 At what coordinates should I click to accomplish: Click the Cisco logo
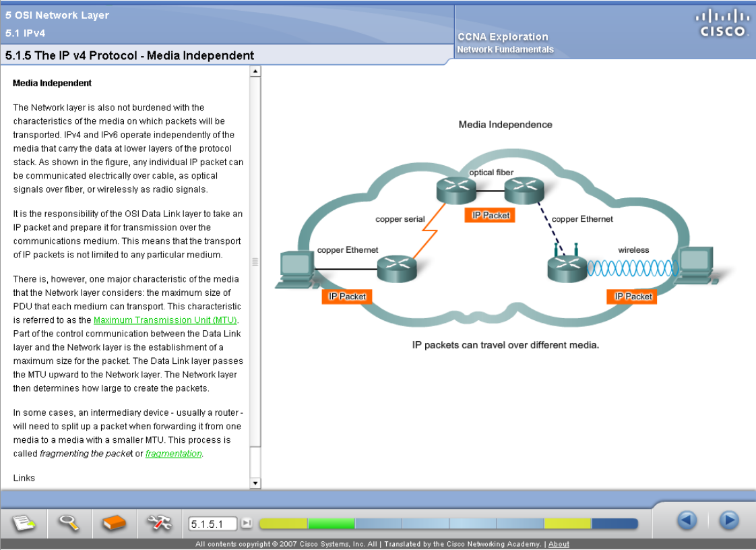coord(722,23)
